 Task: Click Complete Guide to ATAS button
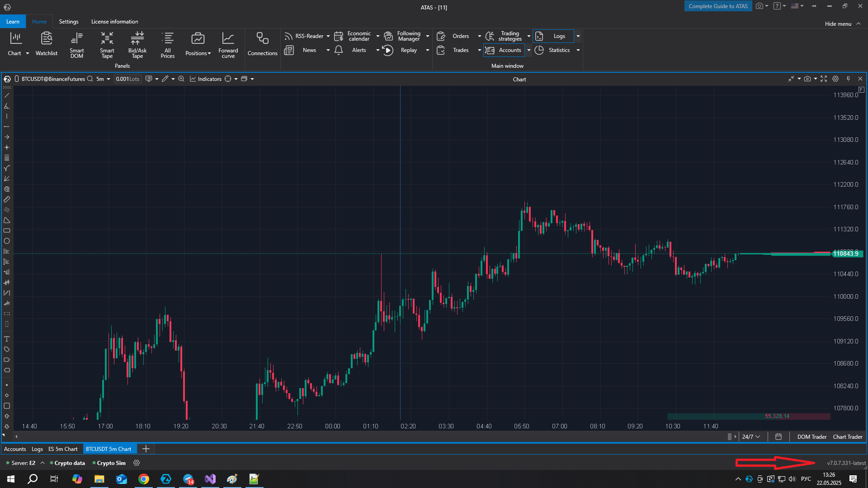[718, 6]
